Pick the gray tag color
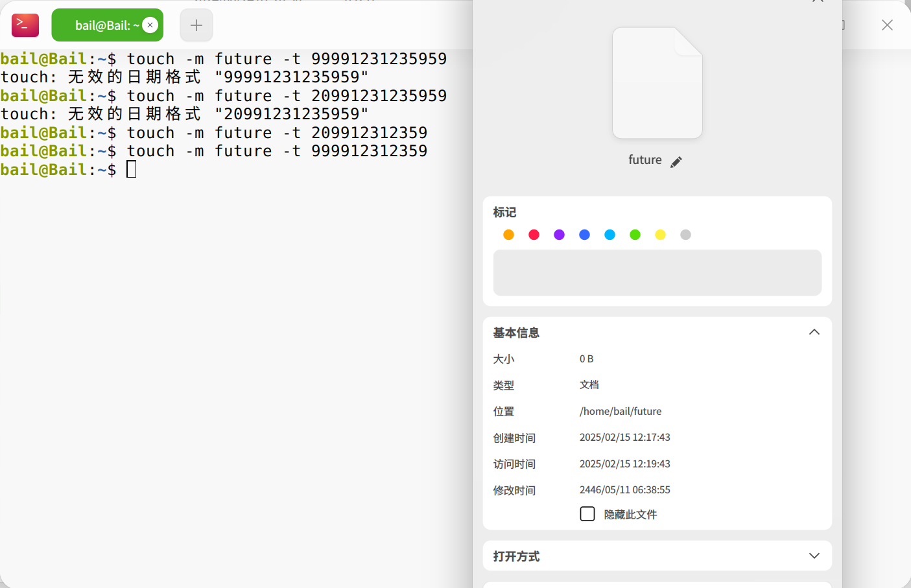 [x=686, y=235]
